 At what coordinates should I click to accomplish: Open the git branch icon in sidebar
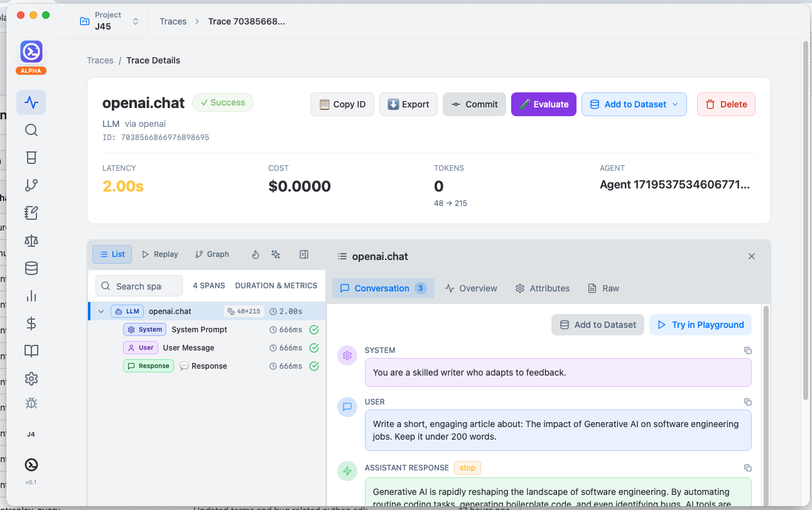tap(31, 185)
